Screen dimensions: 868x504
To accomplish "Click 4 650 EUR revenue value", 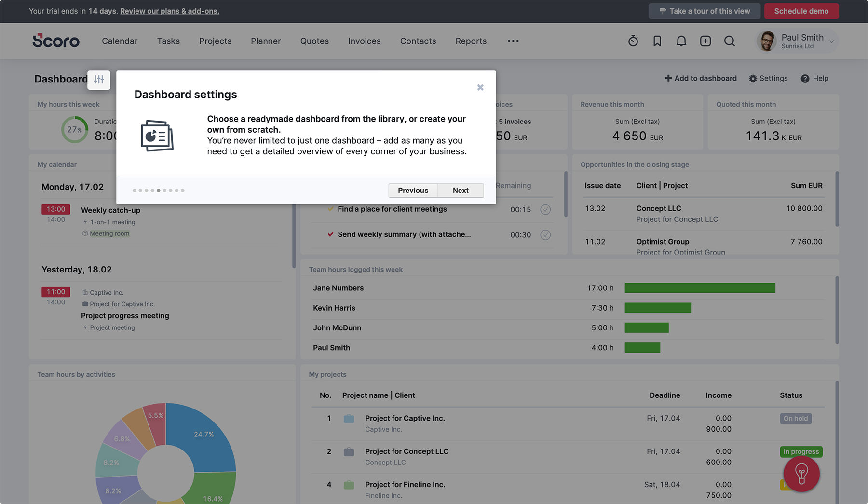I will pos(637,136).
